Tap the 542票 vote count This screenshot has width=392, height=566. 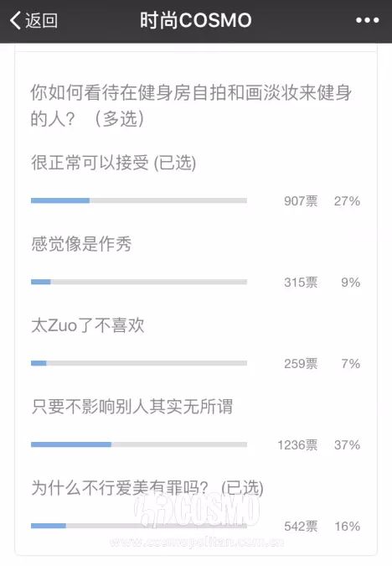pyautogui.click(x=301, y=527)
